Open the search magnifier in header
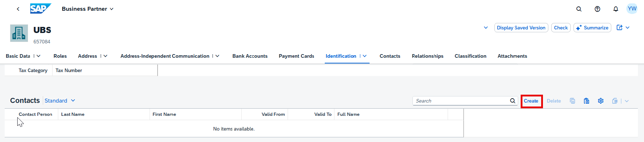The image size is (644, 142). tap(579, 9)
